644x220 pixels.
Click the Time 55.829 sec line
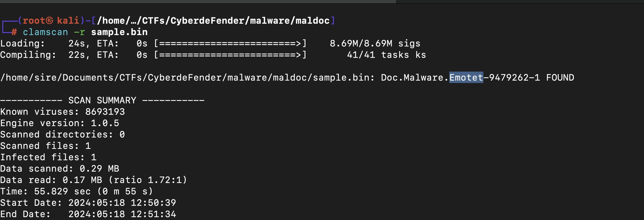77,191
